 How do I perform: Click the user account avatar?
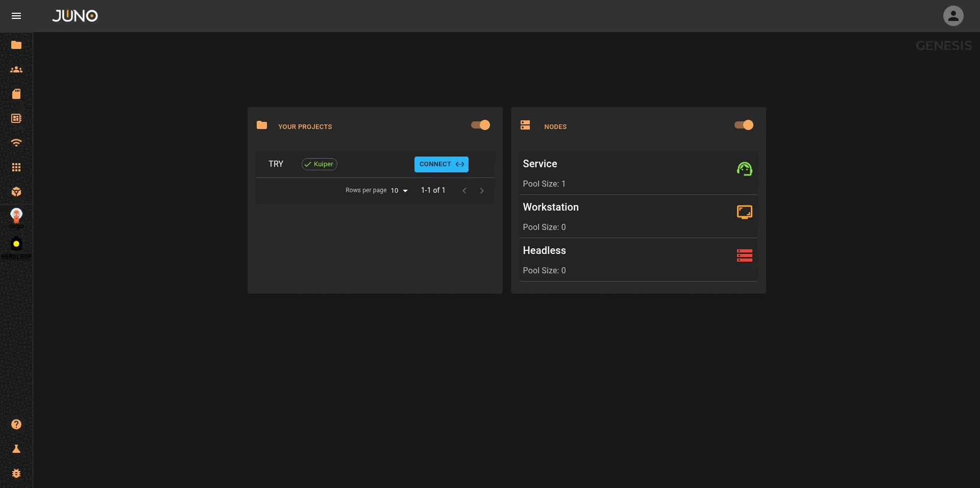click(953, 16)
